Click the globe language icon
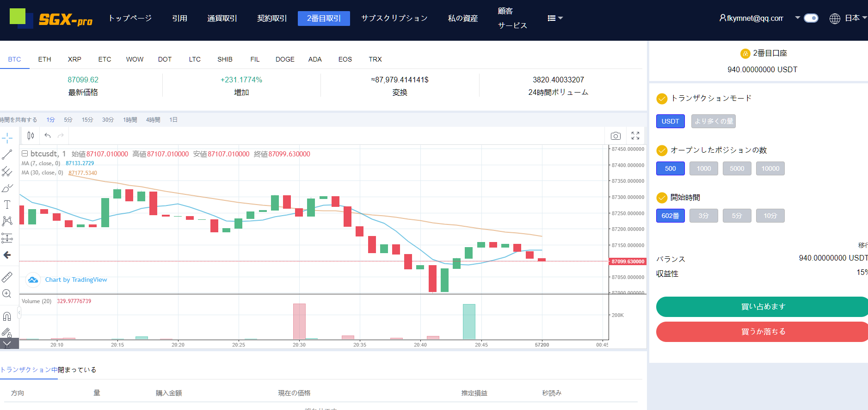 point(835,19)
